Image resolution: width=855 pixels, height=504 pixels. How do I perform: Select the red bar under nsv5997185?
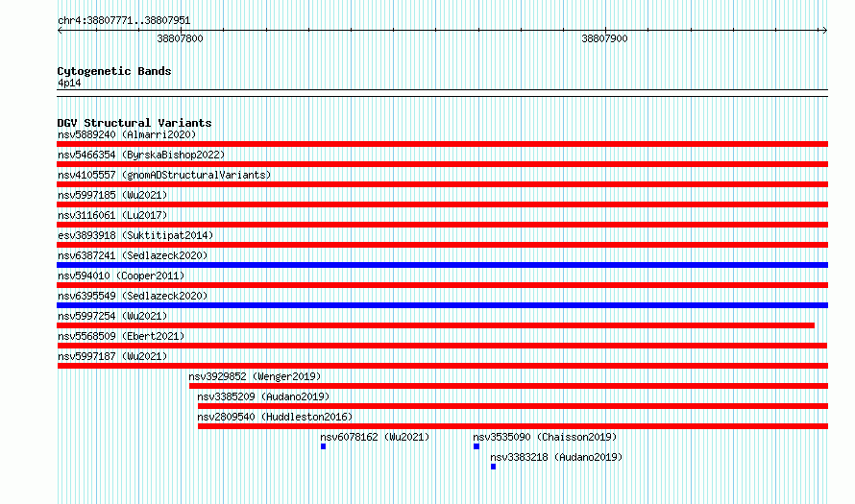[442, 204]
